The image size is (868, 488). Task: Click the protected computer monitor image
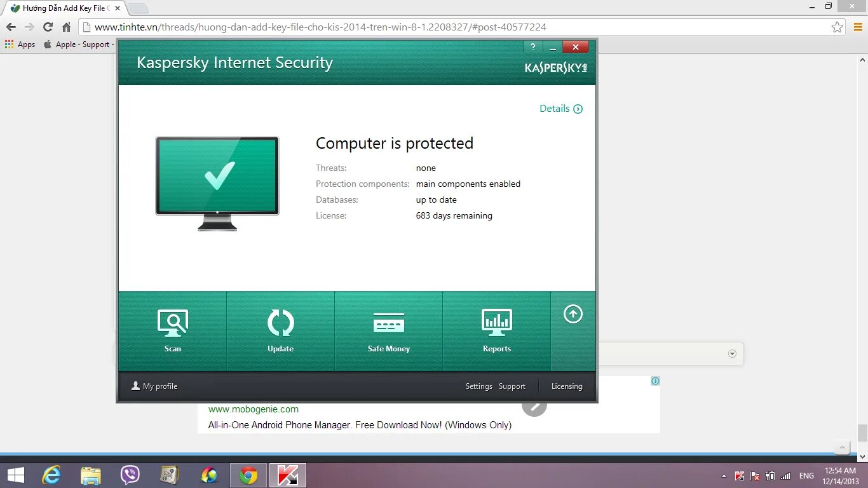click(217, 184)
